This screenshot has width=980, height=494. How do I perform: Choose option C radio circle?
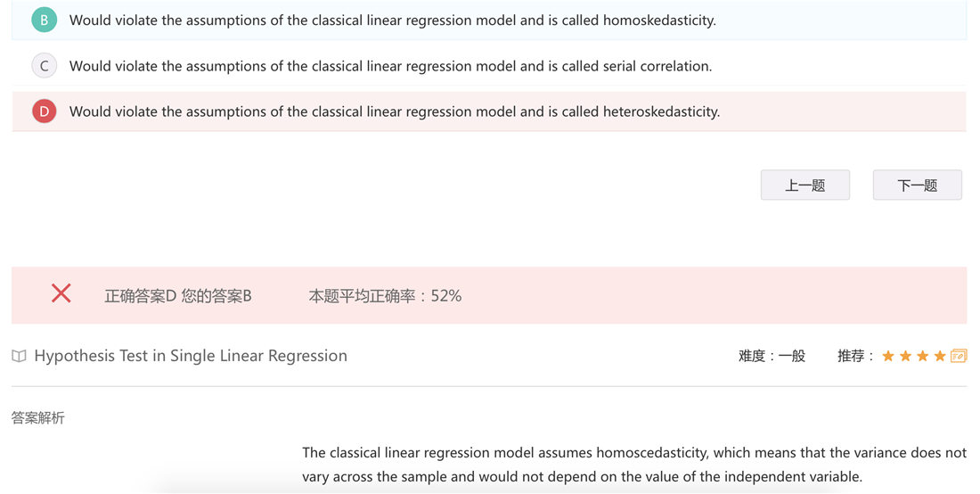45,66
